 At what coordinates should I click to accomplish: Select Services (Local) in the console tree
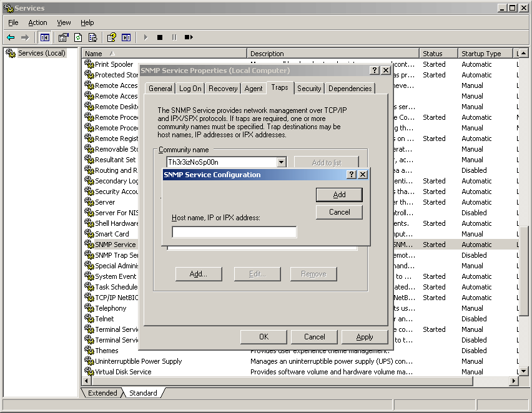pos(41,53)
